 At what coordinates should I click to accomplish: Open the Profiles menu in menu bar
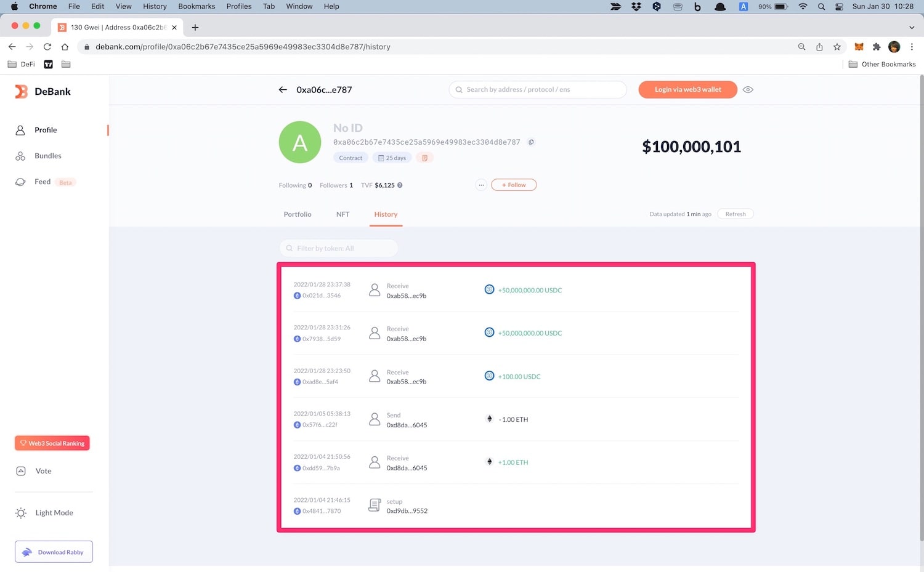click(x=239, y=6)
